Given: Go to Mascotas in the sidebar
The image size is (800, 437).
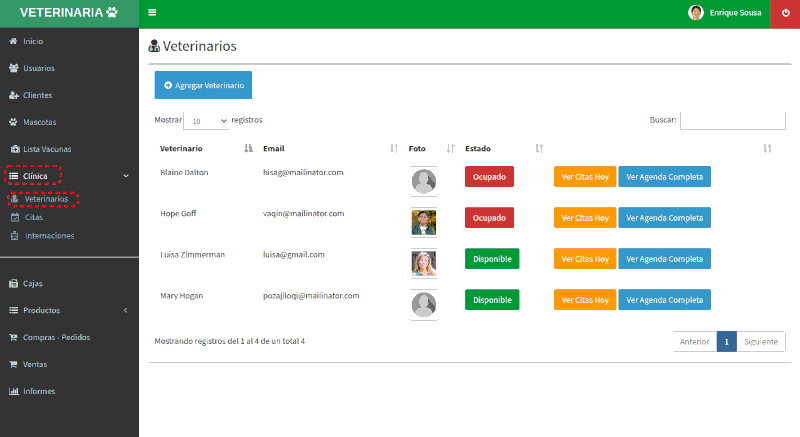Looking at the screenshot, I should pos(38,122).
